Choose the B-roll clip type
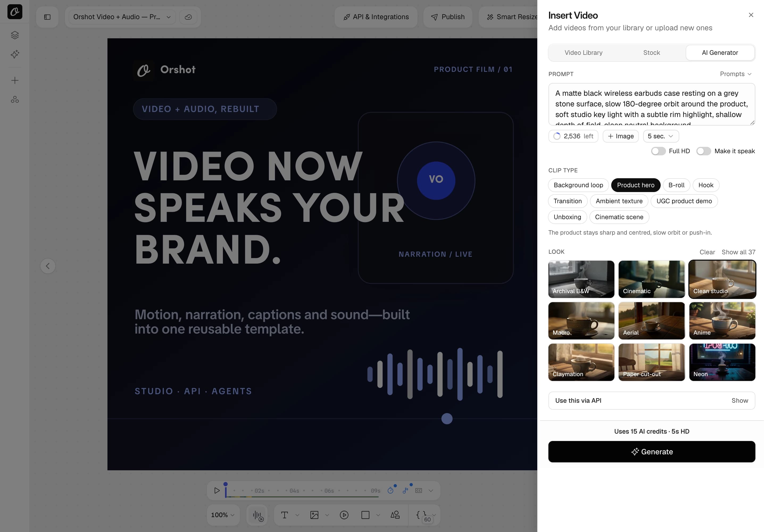The image size is (766, 532). [676, 185]
